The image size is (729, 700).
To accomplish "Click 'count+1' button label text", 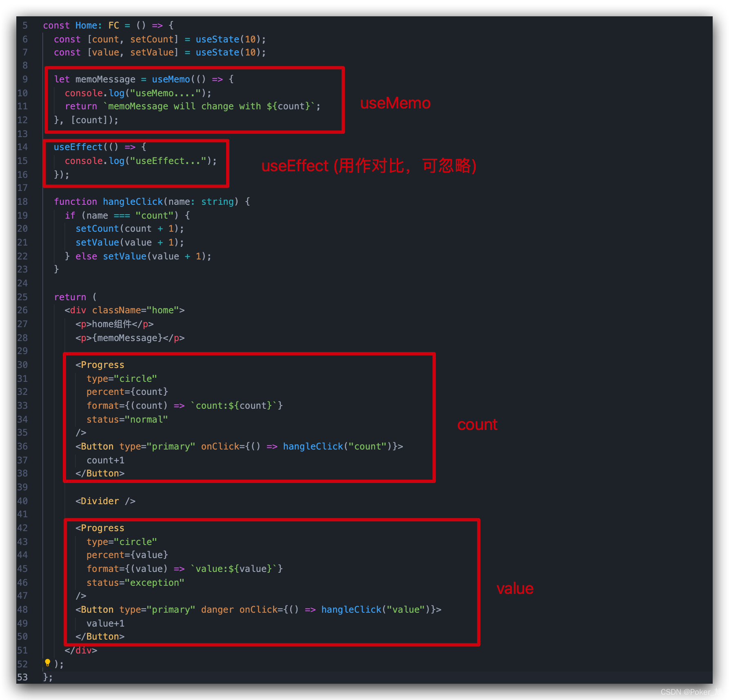I will pyautogui.click(x=105, y=460).
